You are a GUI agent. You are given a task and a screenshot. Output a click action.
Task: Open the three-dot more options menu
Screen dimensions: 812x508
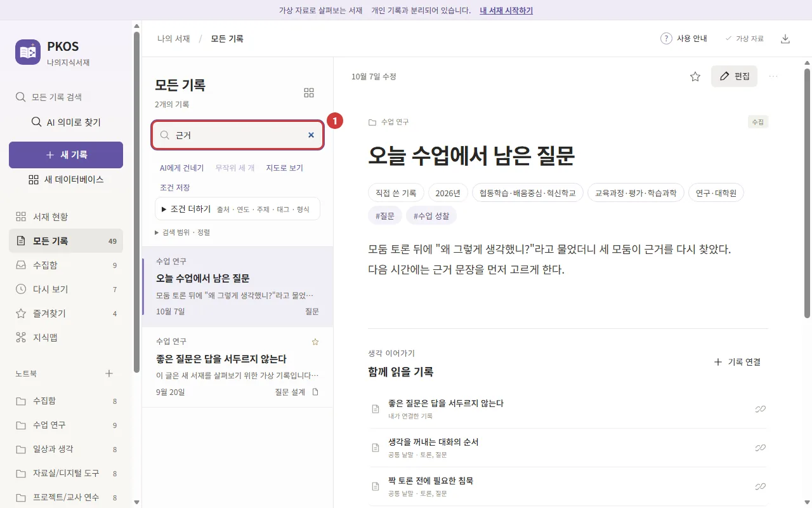click(773, 76)
